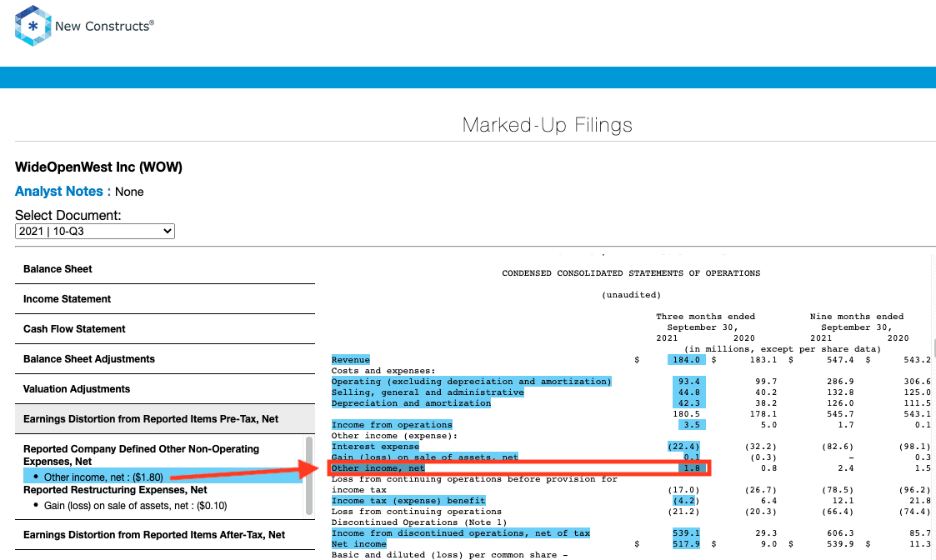Click the WideOpenWest Inc (WOW) company title
Image resolution: width=936 pixels, height=560 pixels.
click(98, 167)
